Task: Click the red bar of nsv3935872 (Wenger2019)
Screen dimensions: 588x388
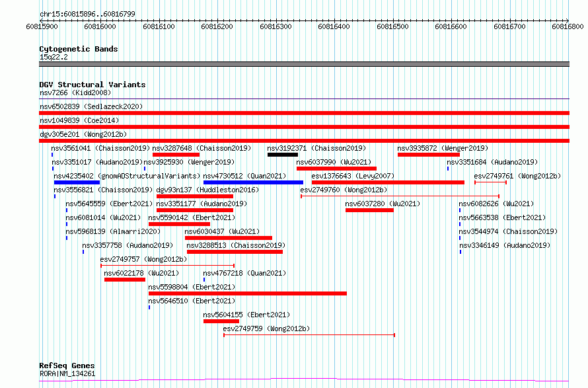Action: pos(429,155)
